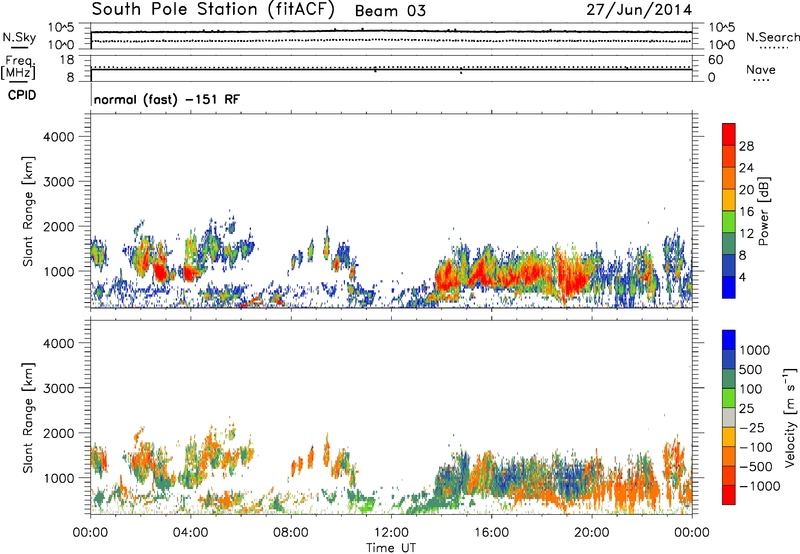Screen dimensions: 800x554
Task: Click the date '27/Jun/2014'
Action: click(639, 10)
